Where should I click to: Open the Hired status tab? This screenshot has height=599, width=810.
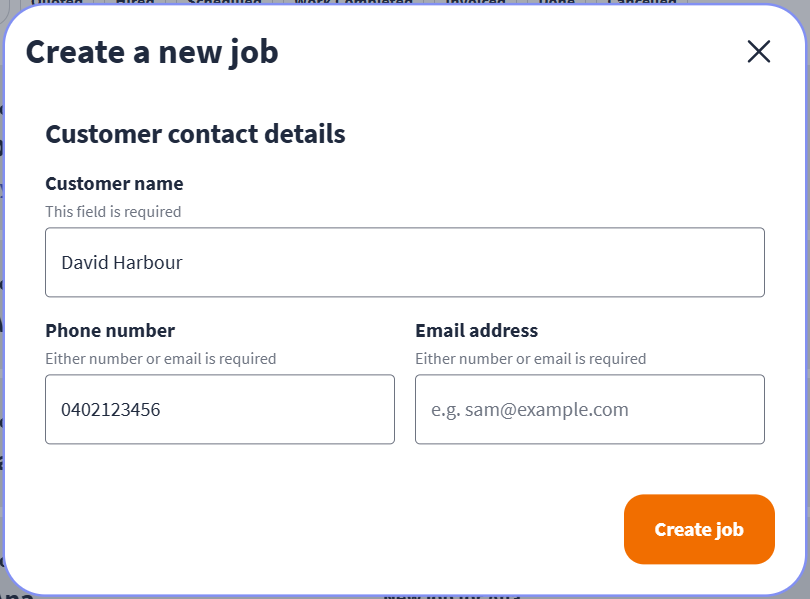(x=135, y=2)
